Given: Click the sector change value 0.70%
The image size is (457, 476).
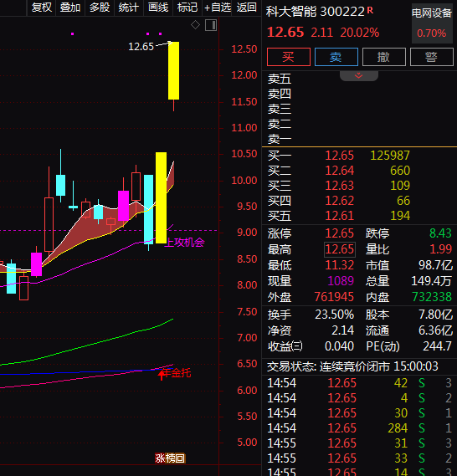Looking at the screenshot, I should 432,33.
